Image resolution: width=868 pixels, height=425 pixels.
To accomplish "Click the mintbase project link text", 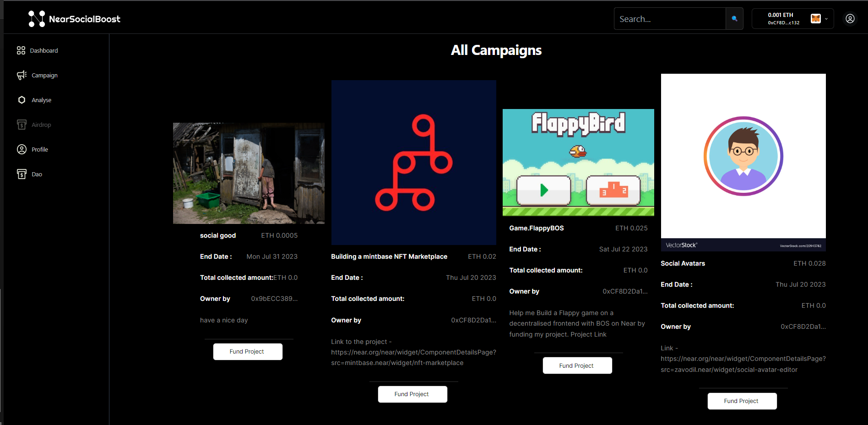I will click(x=413, y=352).
